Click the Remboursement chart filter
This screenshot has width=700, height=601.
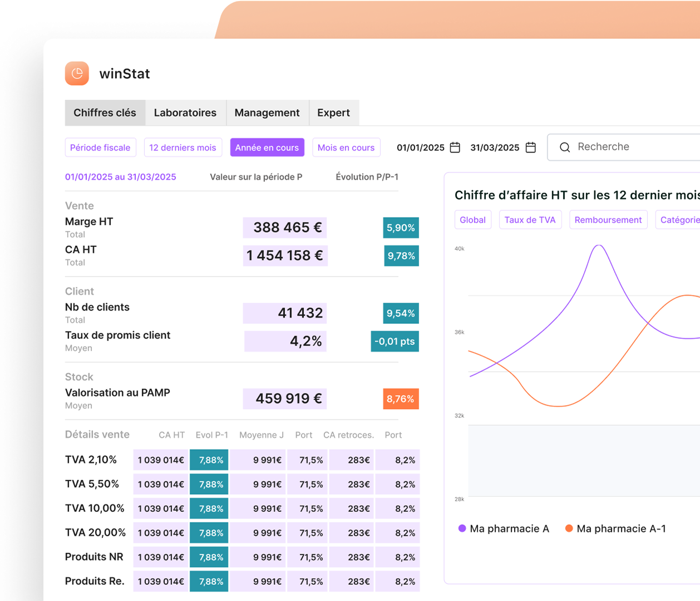coord(608,220)
